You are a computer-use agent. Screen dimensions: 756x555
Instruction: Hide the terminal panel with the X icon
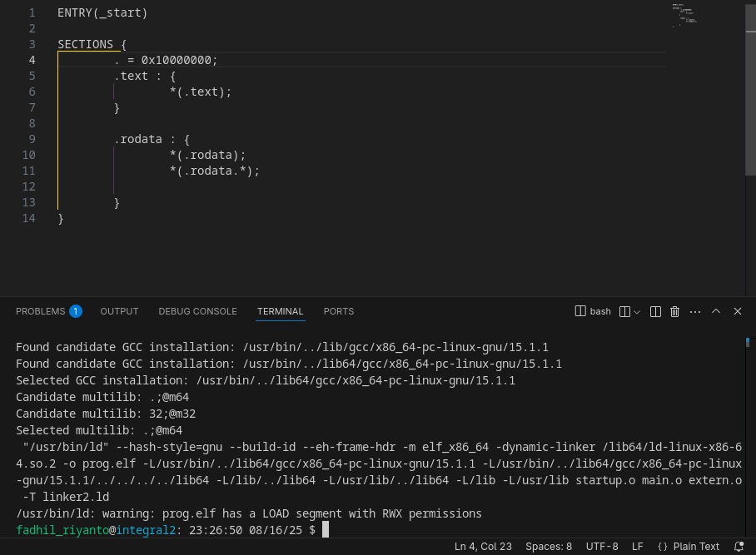click(738, 311)
